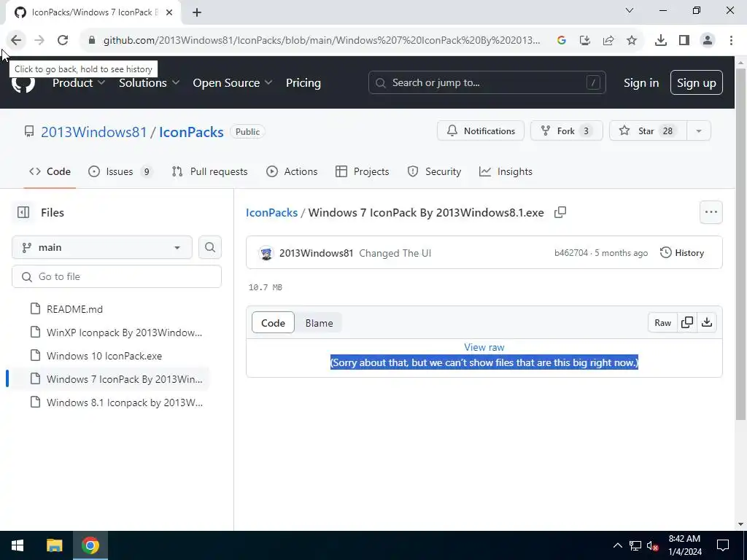
Task: Collapse the Files tree panel icon
Action: pyautogui.click(x=23, y=212)
